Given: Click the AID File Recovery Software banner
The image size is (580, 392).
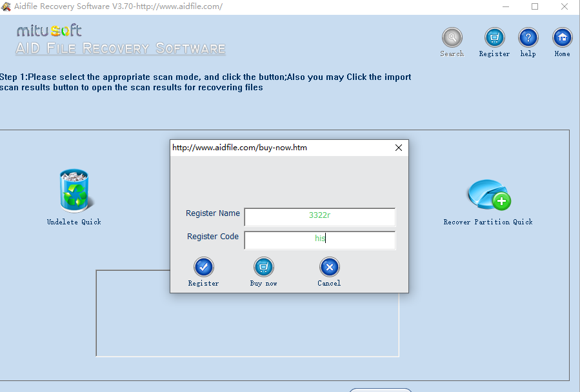Looking at the screenshot, I should click(119, 48).
